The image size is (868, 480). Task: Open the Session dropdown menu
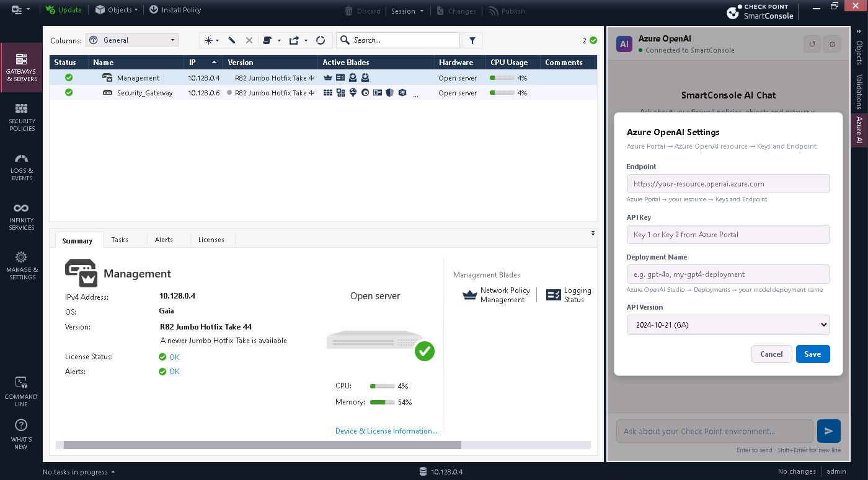(407, 11)
